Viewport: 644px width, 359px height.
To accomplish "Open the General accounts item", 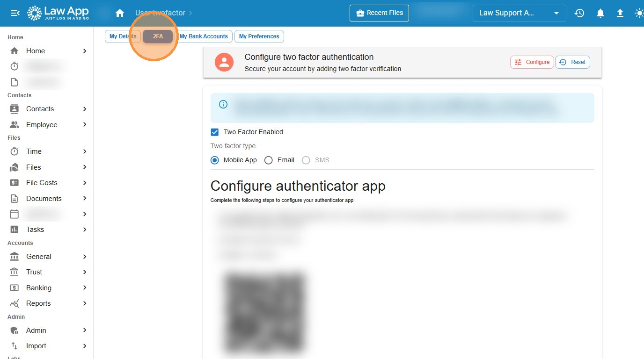I will tap(47, 257).
